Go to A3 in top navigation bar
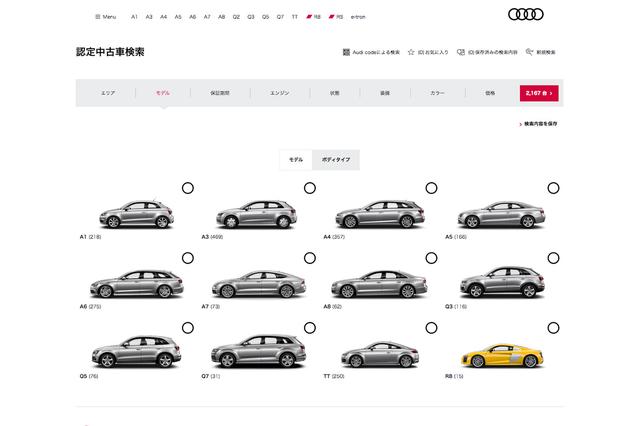640x426 pixels. [x=149, y=17]
